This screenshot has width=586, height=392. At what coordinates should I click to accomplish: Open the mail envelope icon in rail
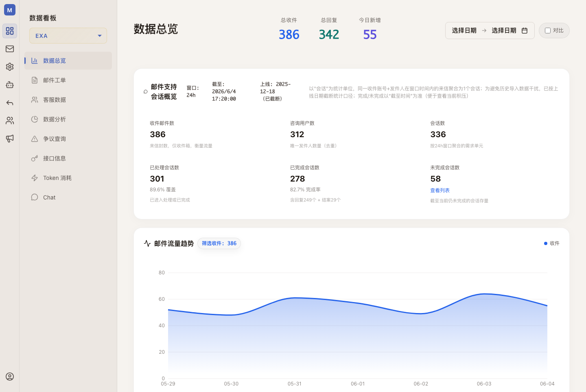(10, 49)
